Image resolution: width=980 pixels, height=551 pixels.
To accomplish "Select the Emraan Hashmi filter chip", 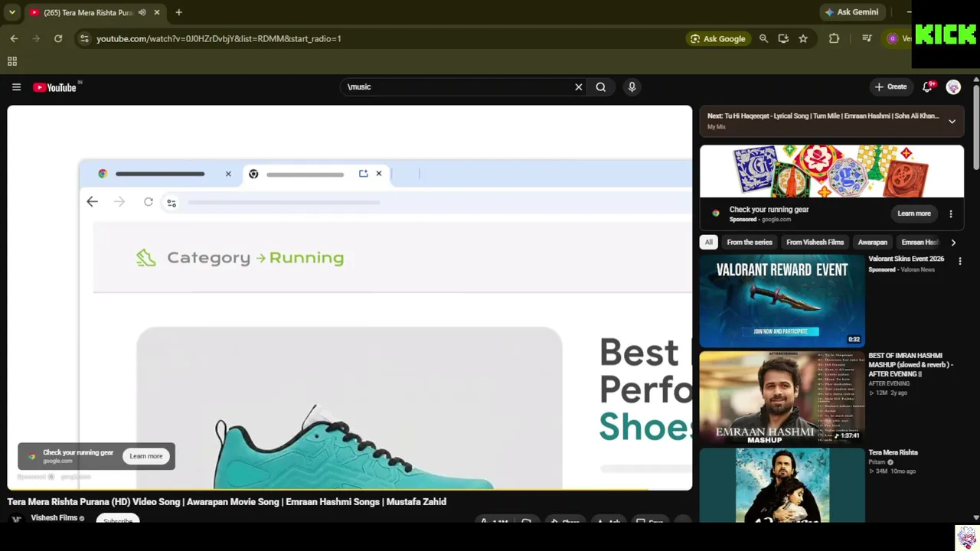I will 920,243.
